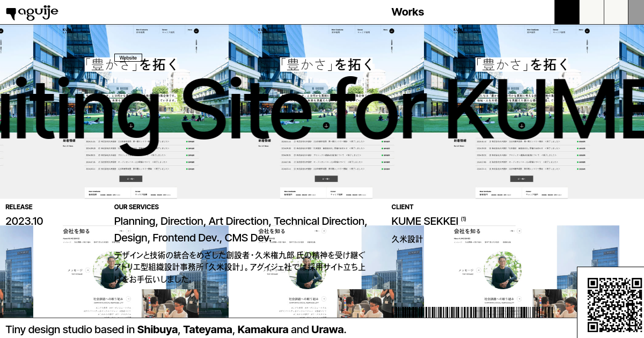
Task: Click the Website label tag above the mockup
Action: click(x=127, y=57)
